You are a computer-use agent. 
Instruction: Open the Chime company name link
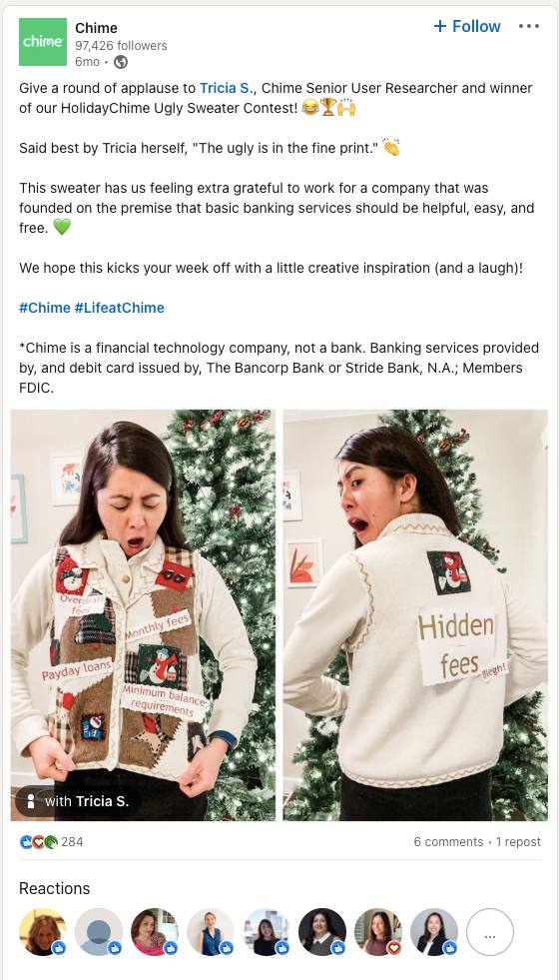click(96, 28)
